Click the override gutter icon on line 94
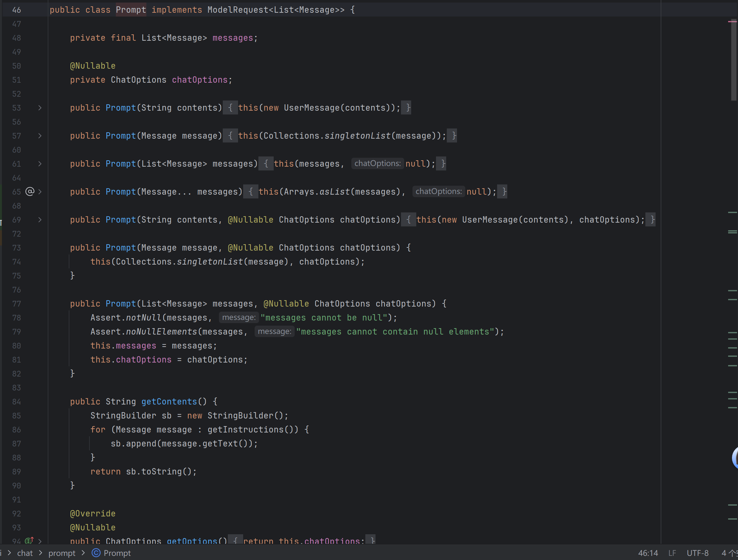738x560 pixels. click(30, 540)
